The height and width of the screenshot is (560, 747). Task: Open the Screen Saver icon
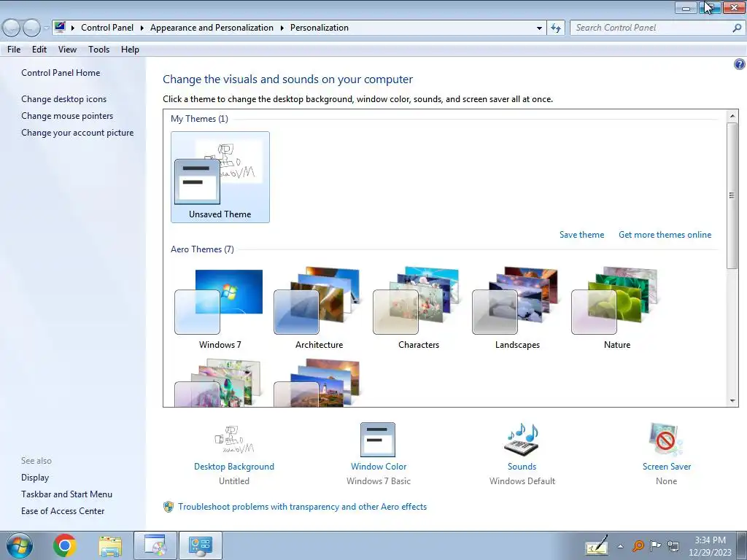(x=666, y=440)
